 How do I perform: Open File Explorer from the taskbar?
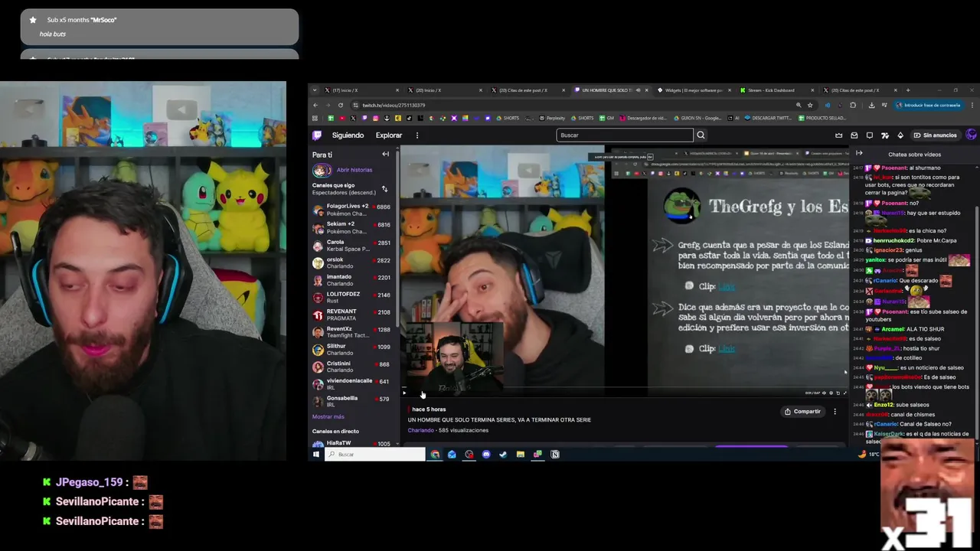521,455
